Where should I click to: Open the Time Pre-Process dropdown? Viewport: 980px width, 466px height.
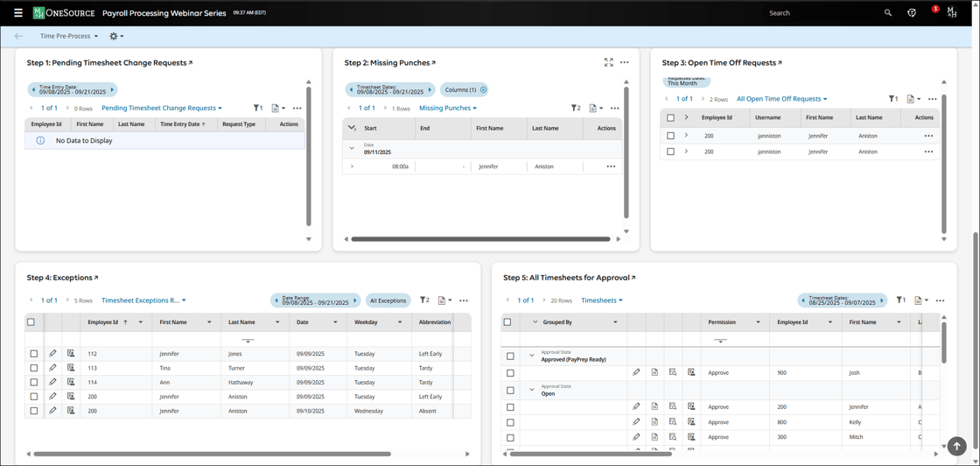[68, 36]
